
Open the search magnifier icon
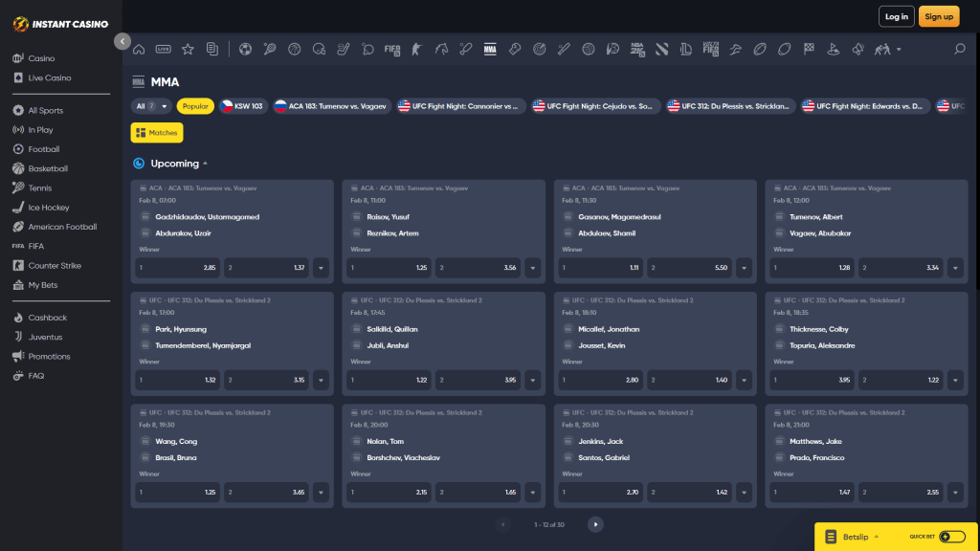[x=959, y=49]
